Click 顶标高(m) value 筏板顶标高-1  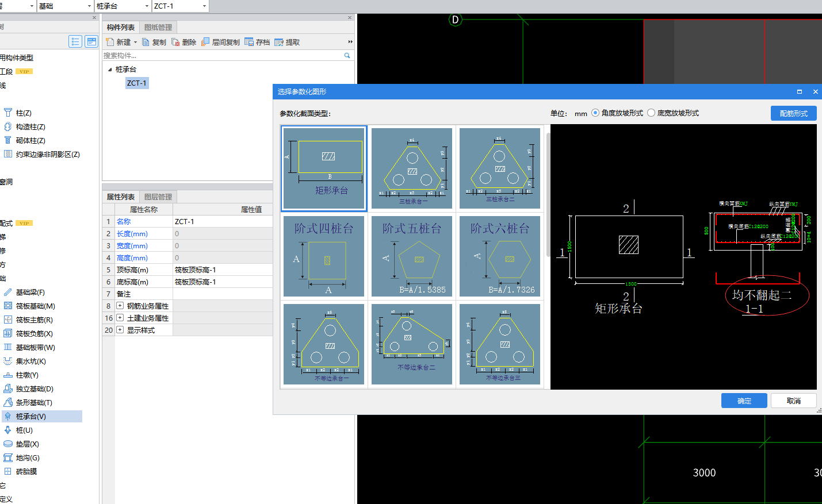pos(223,270)
